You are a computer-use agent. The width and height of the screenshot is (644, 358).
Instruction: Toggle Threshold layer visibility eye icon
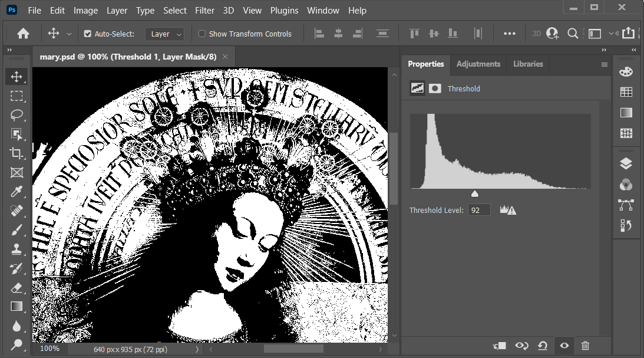click(x=564, y=346)
